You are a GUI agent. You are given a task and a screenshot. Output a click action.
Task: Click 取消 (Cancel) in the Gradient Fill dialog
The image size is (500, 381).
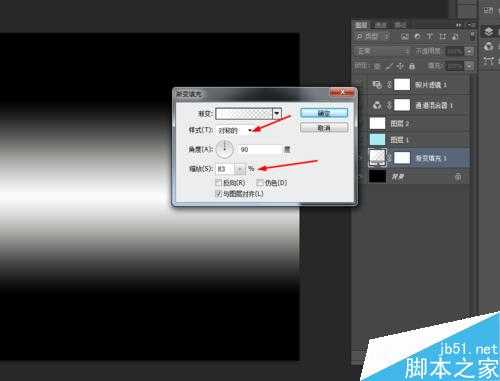tap(324, 128)
